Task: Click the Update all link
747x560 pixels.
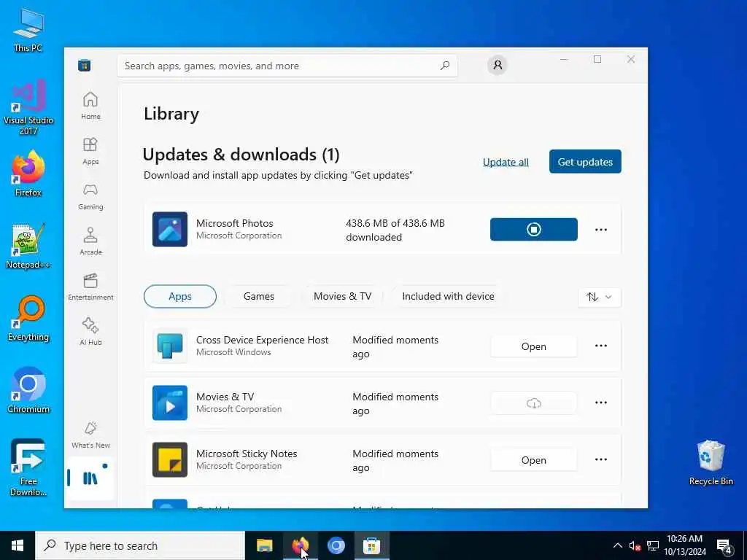Action: (x=506, y=162)
